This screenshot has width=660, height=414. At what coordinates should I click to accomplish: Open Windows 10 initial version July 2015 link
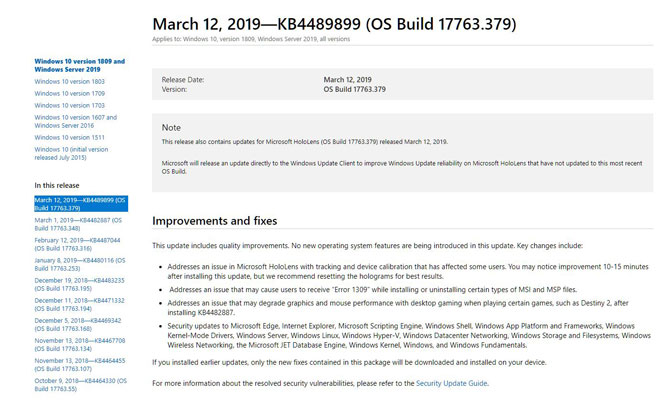71,153
